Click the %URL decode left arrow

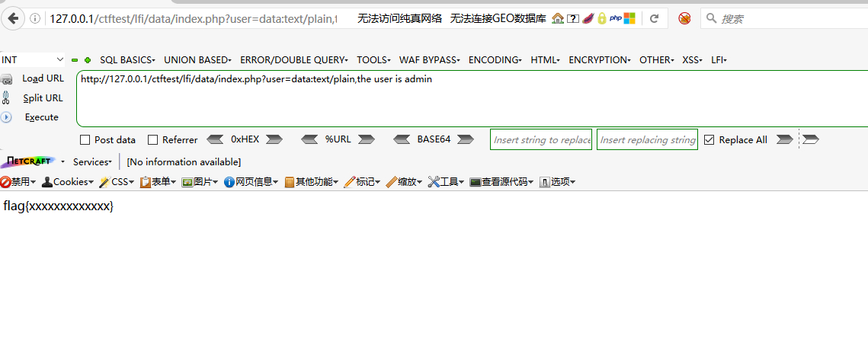[x=309, y=139]
